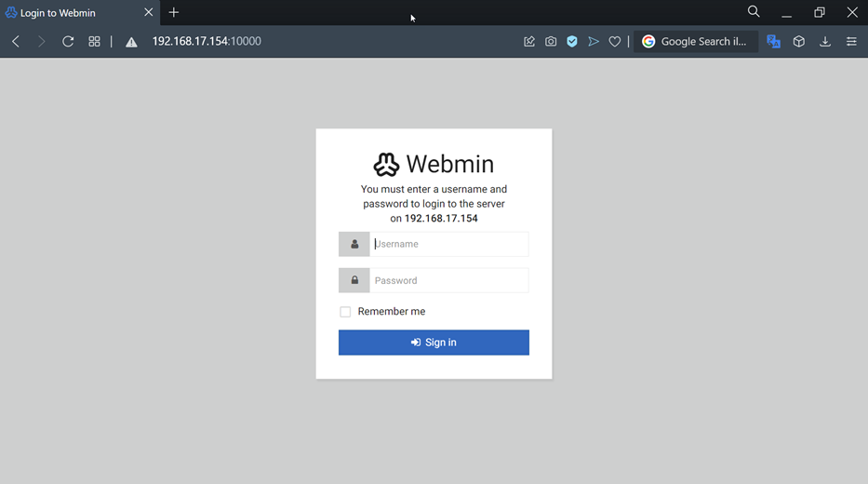The height and width of the screenshot is (484, 868).
Task: Open the blue shield privacy protection icon
Action: tap(572, 42)
